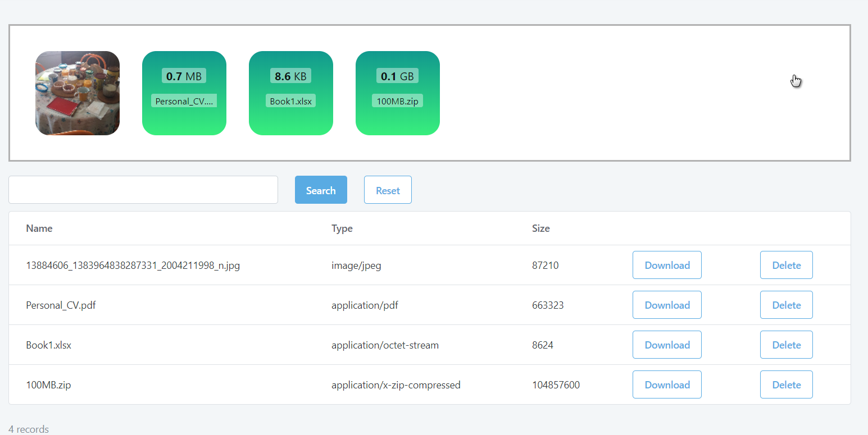Select the 100MB.zip filename in table

point(48,385)
